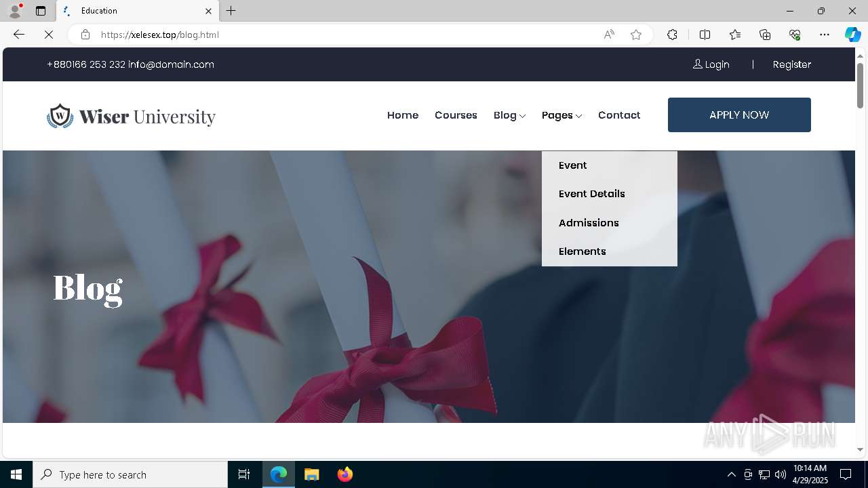Select the Education browser tab
Screen dimensions: 868x488
pyautogui.click(x=138, y=11)
